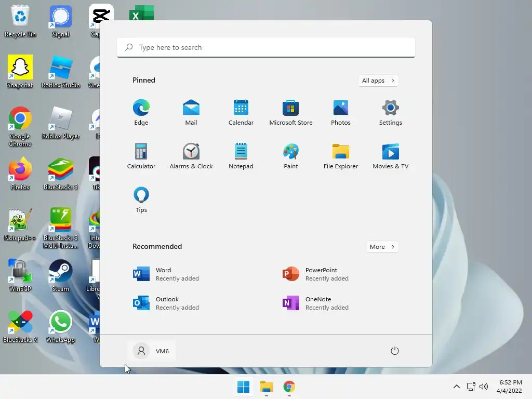Launch Calendar from pinned apps
532x399 pixels.
coord(241,113)
